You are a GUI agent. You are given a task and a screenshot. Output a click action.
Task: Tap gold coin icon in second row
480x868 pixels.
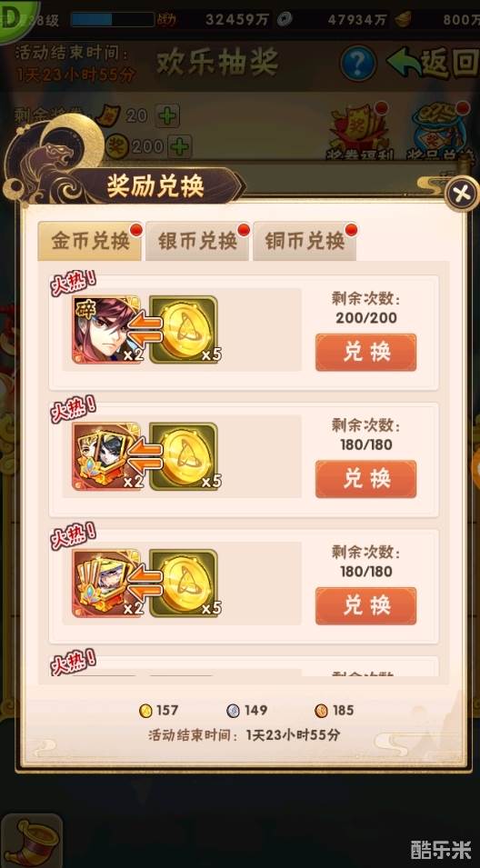(x=184, y=456)
